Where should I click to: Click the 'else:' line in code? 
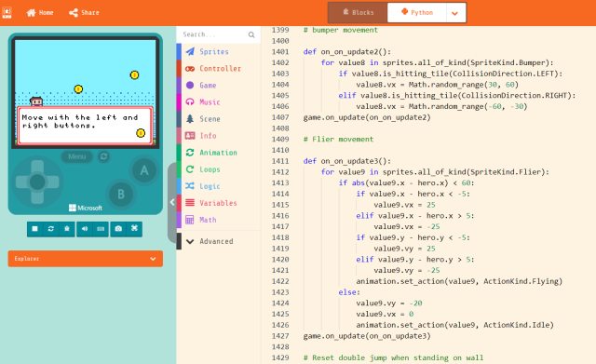[349, 292]
